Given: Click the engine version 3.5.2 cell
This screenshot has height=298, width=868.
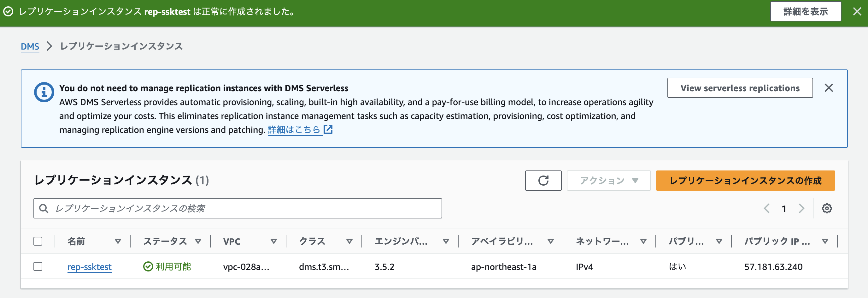Looking at the screenshot, I should [384, 267].
